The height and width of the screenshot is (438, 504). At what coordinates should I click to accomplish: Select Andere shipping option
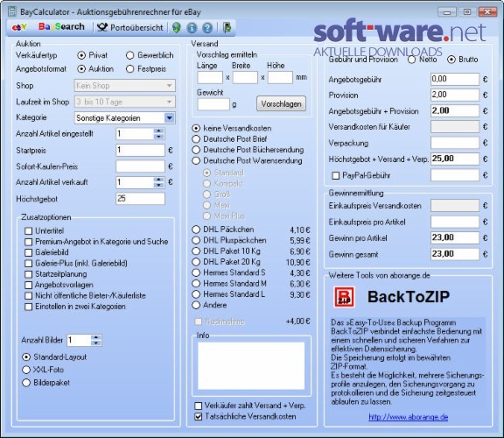pos(196,305)
